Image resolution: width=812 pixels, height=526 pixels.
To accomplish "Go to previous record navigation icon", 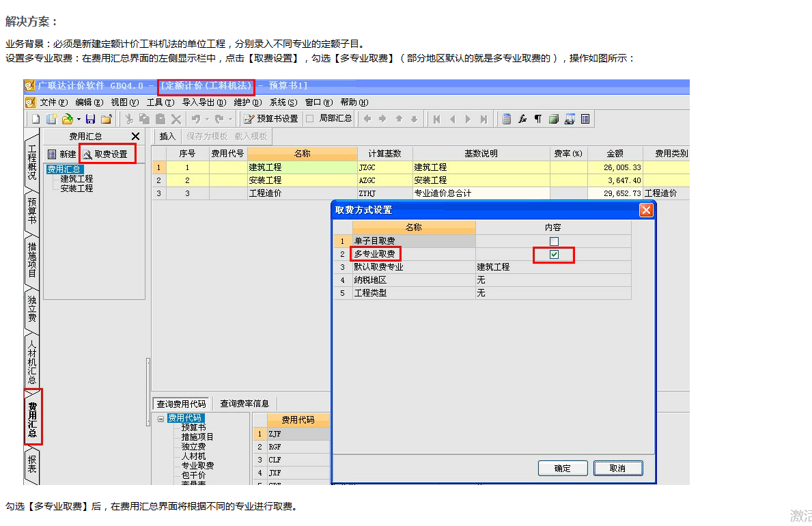I will point(453,119).
